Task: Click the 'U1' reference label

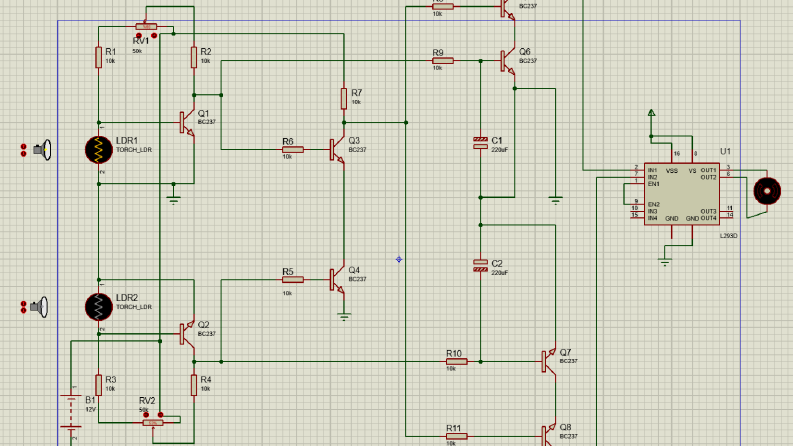Action: [x=725, y=151]
